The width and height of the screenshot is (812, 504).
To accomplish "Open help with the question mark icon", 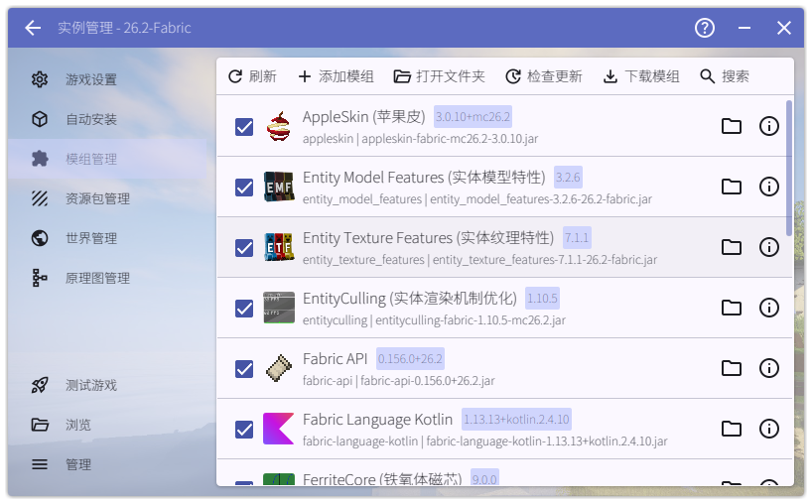I will click(x=704, y=28).
